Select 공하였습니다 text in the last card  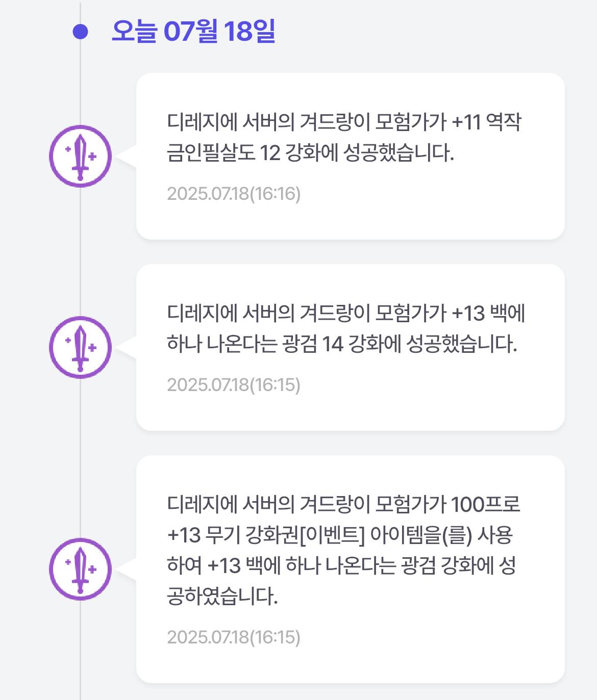222,596
